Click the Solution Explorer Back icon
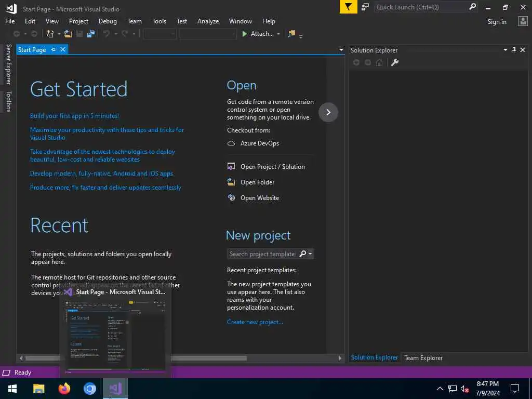532x399 pixels. [x=356, y=62]
